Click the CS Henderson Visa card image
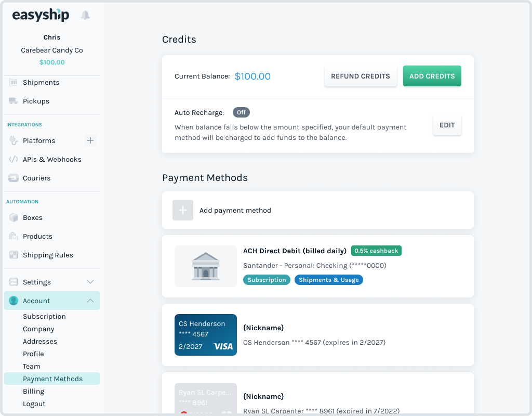The image size is (532, 416). [206, 335]
